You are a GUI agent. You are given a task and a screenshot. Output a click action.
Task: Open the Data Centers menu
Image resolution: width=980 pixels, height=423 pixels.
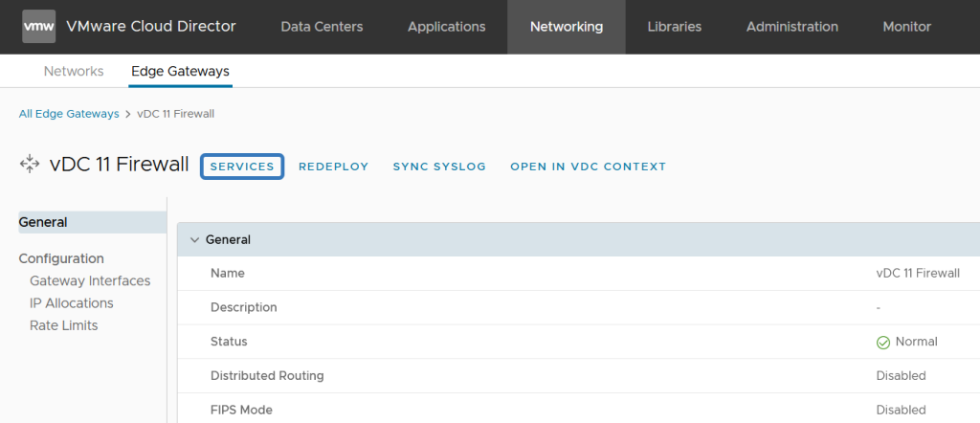322,27
